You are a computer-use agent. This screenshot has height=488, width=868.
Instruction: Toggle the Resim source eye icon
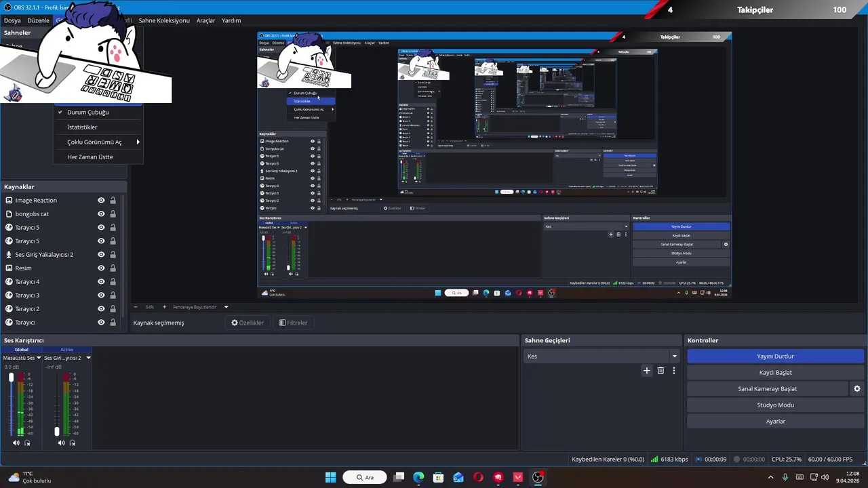[101, 268]
